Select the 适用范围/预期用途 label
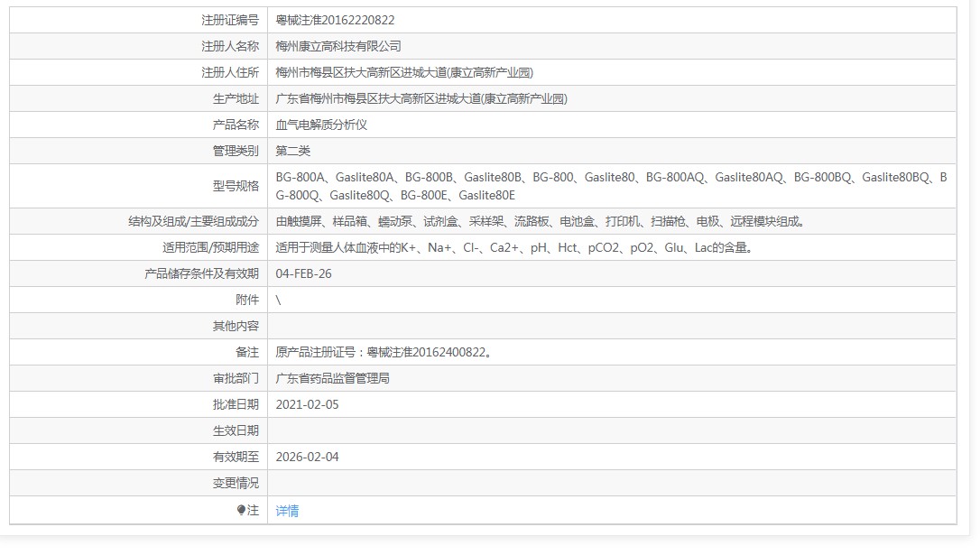The width and height of the screenshot is (980, 555). (210, 247)
